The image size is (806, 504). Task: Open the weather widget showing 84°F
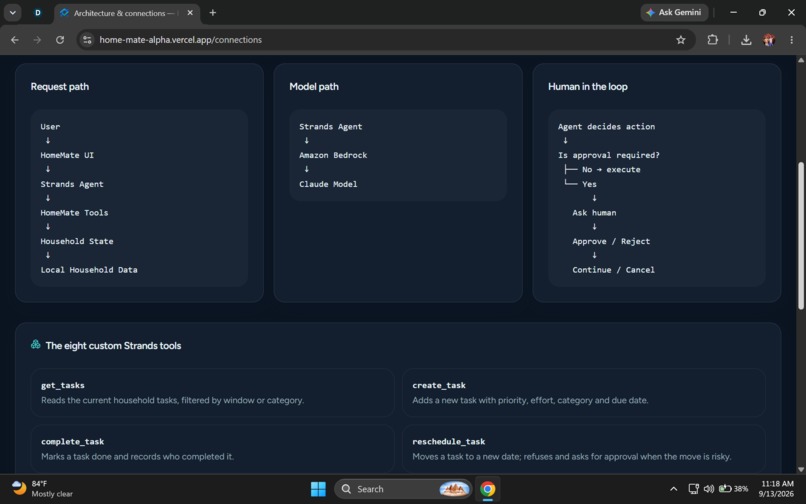click(42, 489)
